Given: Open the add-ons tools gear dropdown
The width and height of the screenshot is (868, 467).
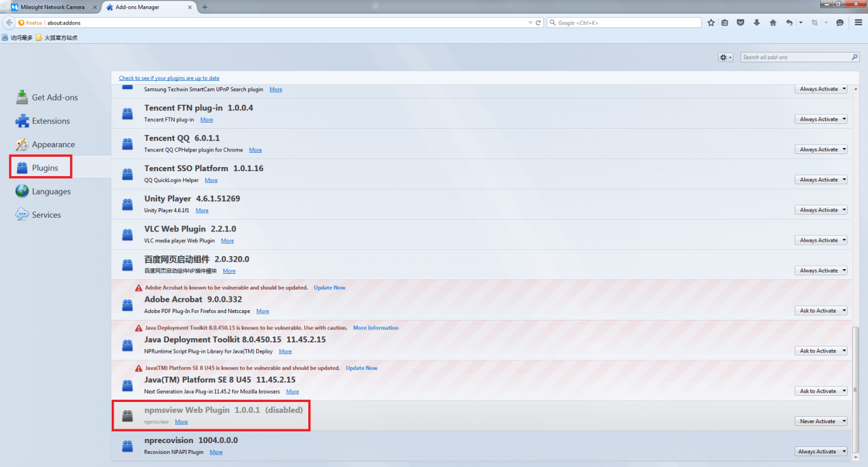Looking at the screenshot, I should click(x=726, y=58).
